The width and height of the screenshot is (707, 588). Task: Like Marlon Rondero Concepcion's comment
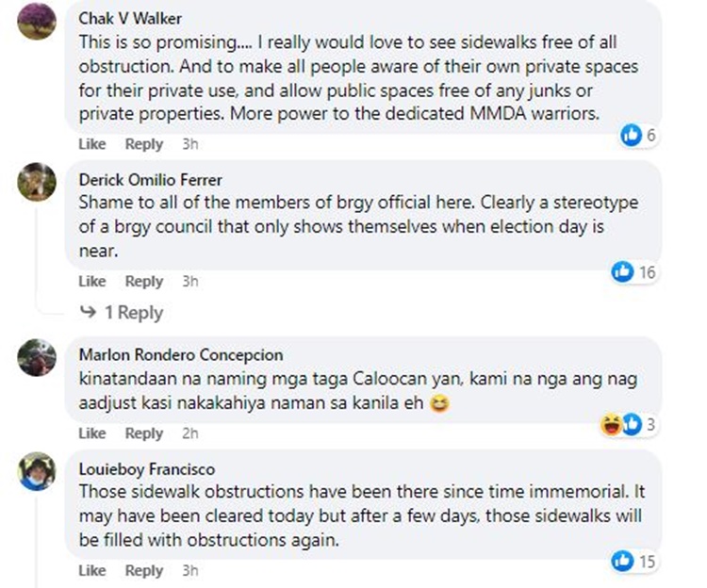(x=91, y=433)
